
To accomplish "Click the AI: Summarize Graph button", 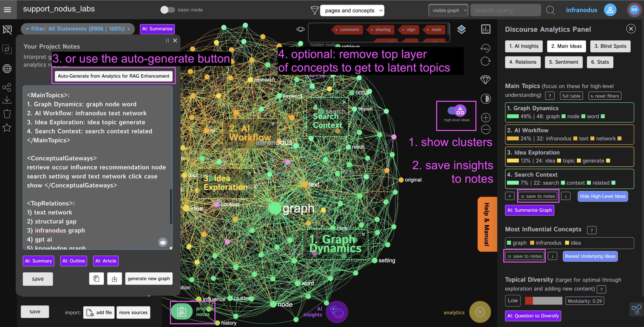I will pos(529,210).
